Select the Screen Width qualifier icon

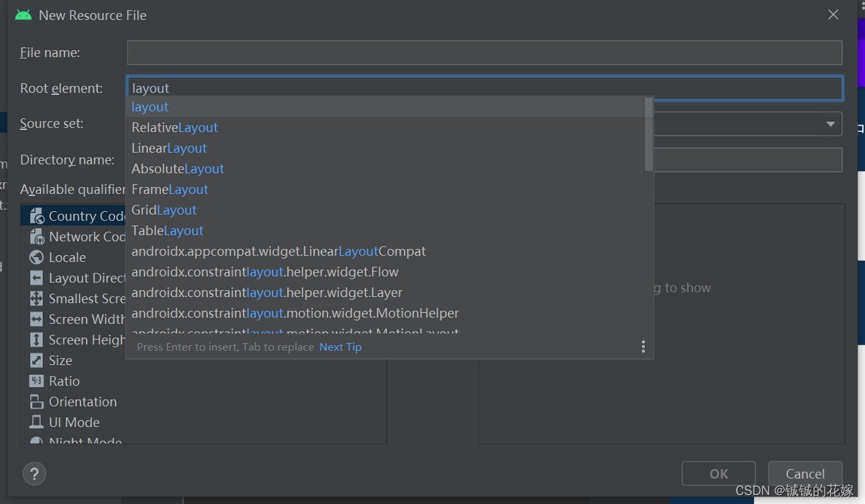pos(36,319)
